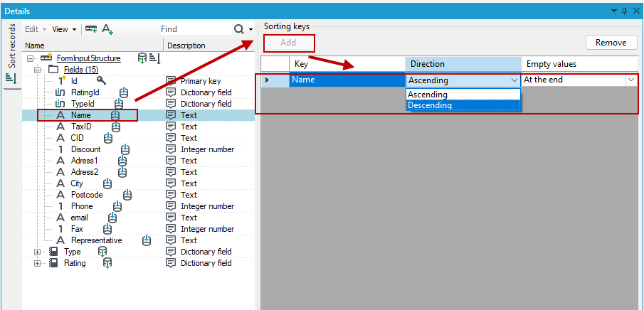Open the Edit menu in the toolbar
Screen dimensions: 644x310
(x=36, y=29)
